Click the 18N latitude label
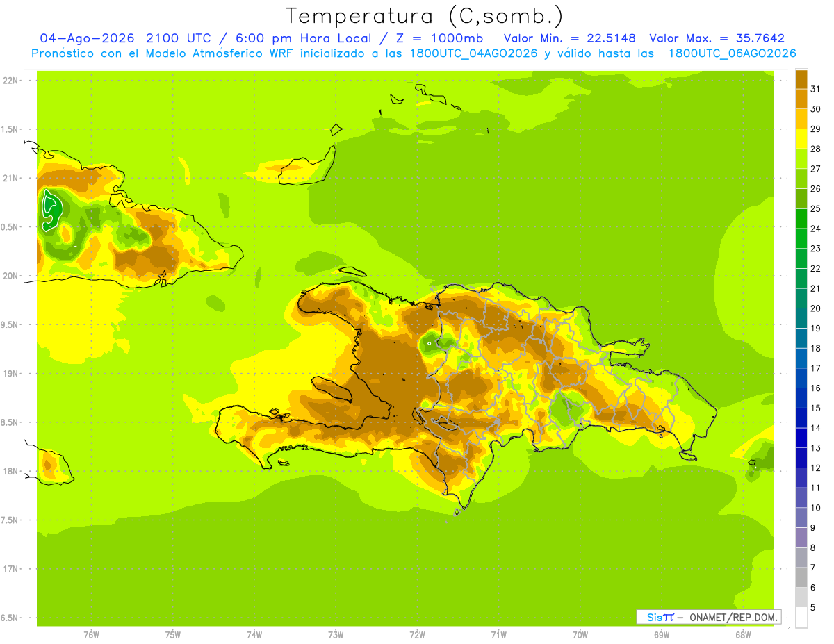The height and width of the screenshot is (644, 834). [x=10, y=471]
